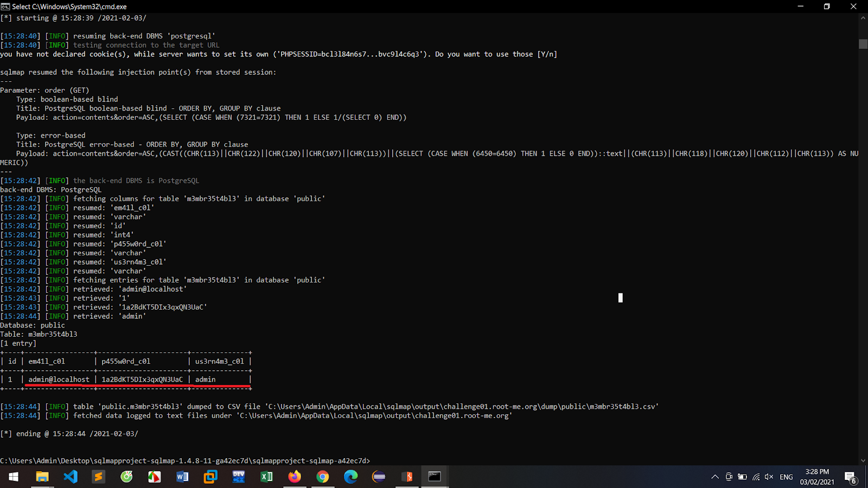Click the scrollbar down arrow
Image resolution: width=868 pixels, height=488 pixels.
863,461
